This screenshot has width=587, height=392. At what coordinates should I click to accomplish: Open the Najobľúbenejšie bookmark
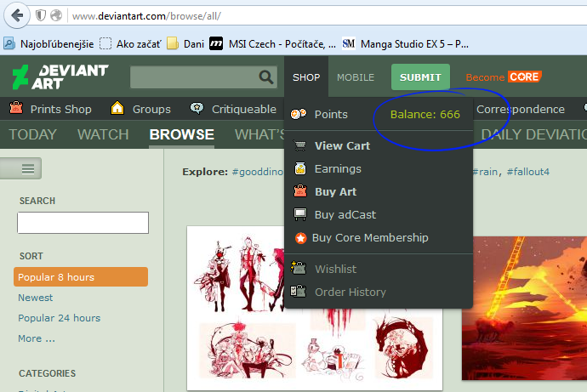[x=48, y=44]
